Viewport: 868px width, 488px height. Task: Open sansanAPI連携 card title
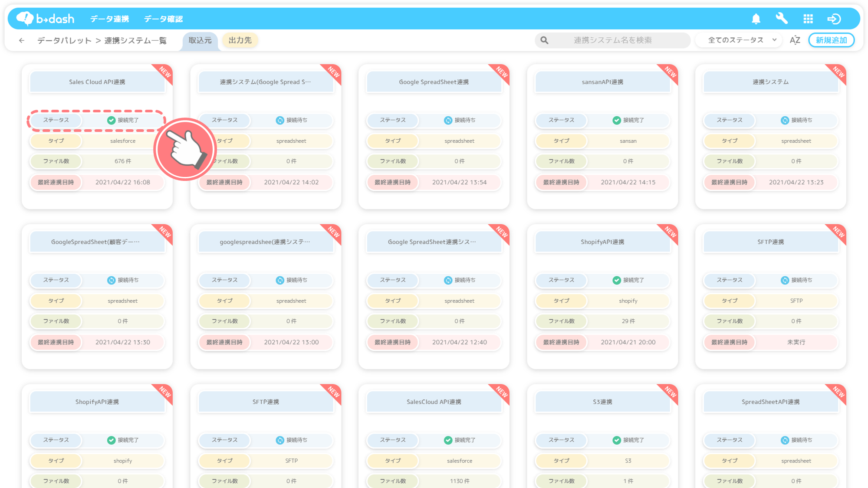click(x=602, y=82)
